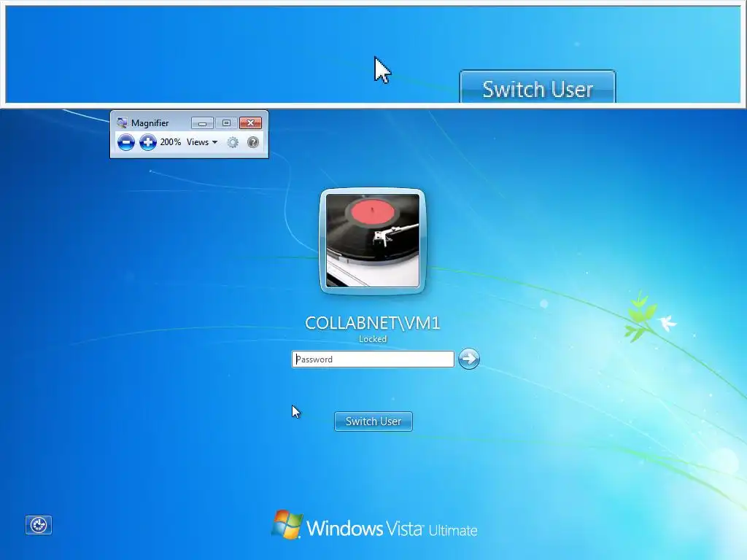Close the Magnifier window
The image size is (747, 560).
point(251,123)
